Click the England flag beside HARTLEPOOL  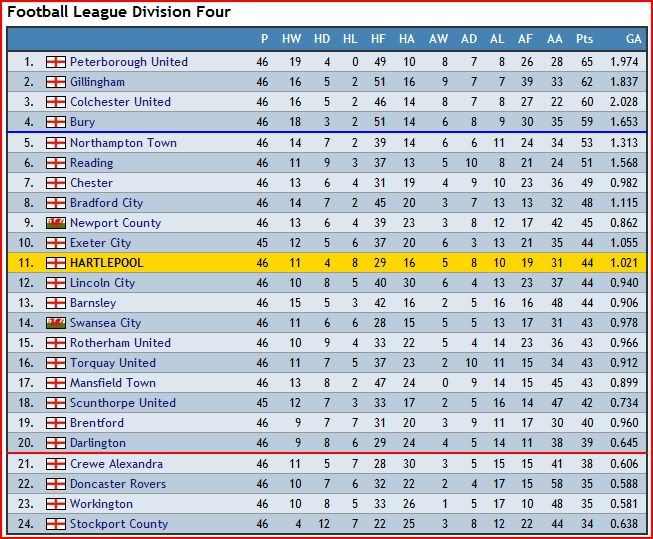pos(56,263)
